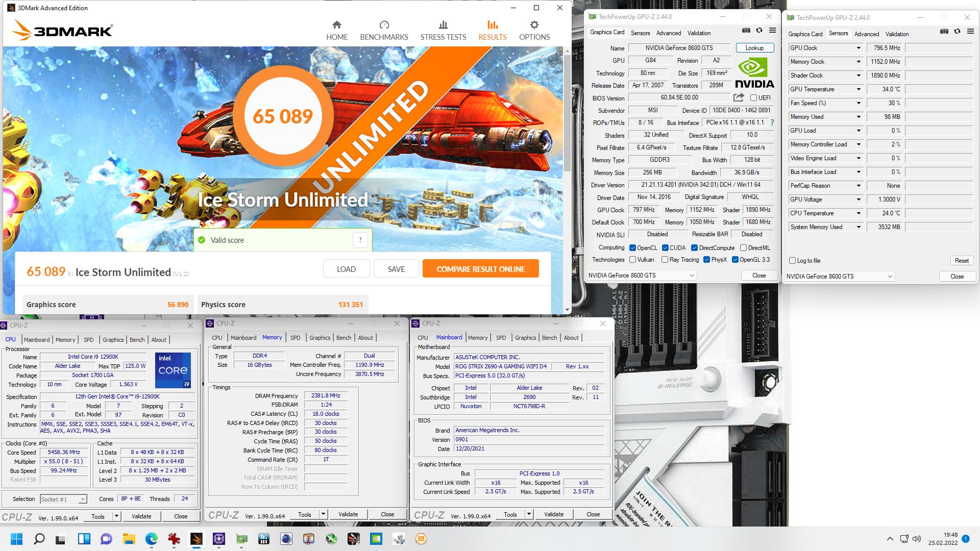The height and width of the screenshot is (551, 980).
Task: Open hamburger menu in left GPU-Z window
Action: click(x=772, y=31)
